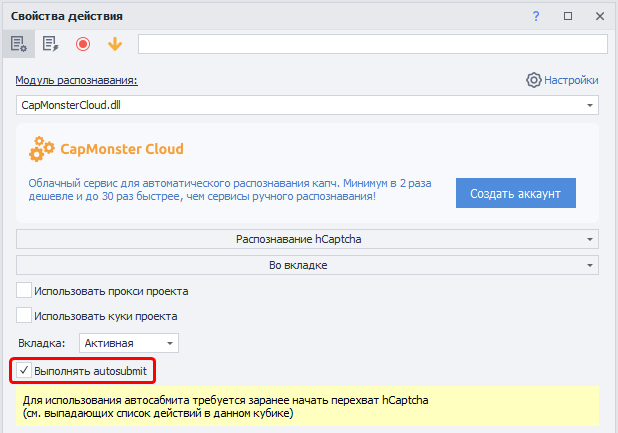Click the yellow autosubmit hint note

[x=307, y=406]
